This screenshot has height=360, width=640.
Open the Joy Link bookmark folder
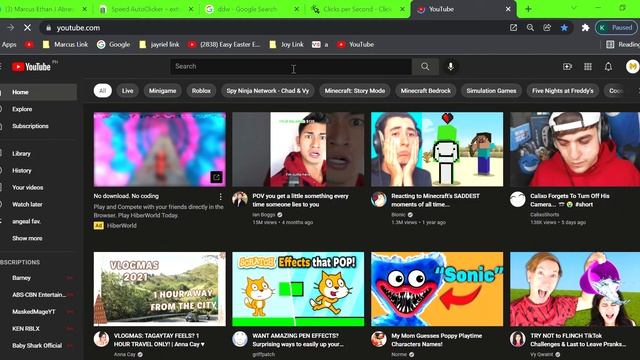point(287,44)
